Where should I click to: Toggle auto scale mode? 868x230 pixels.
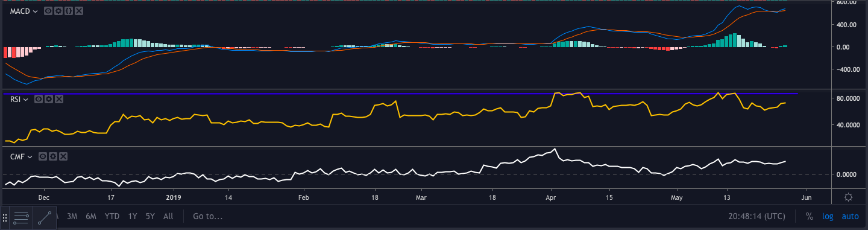[850, 216]
